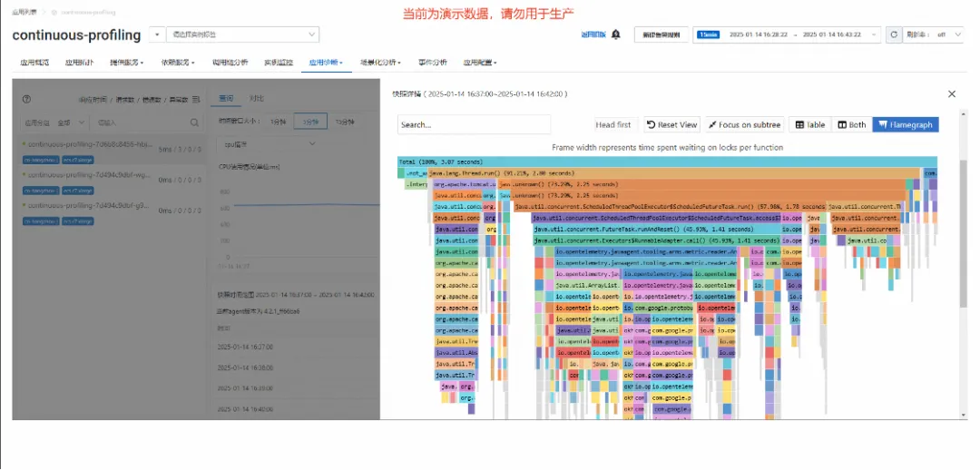Open the time range picker showing 15min
Viewport: 980px width, 470px height.
pos(787,35)
